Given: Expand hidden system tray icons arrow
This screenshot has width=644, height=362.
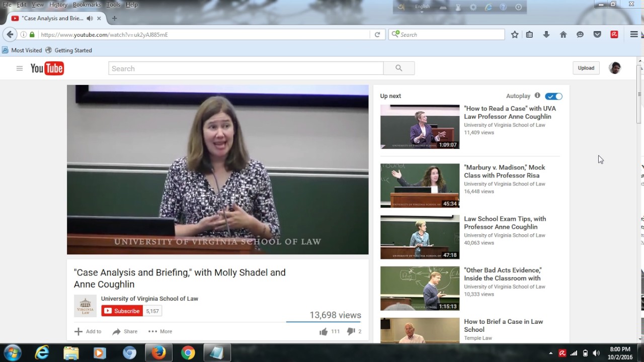Looking at the screenshot, I should click(550, 353).
